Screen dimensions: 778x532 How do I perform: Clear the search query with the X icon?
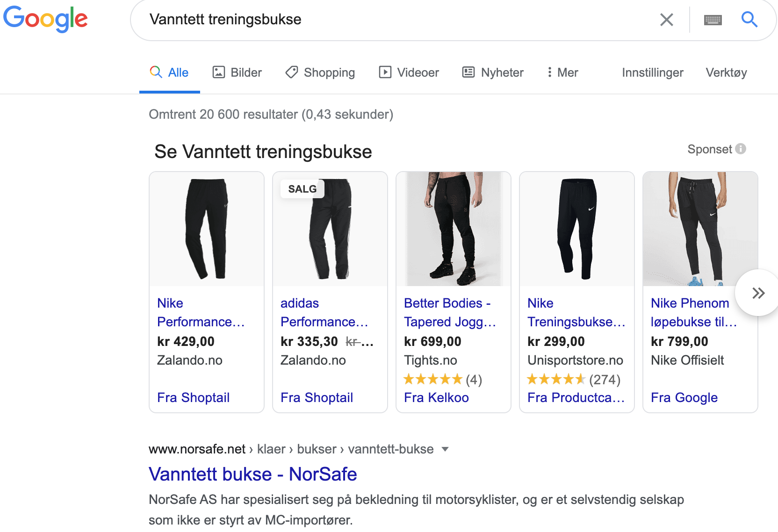click(666, 20)
